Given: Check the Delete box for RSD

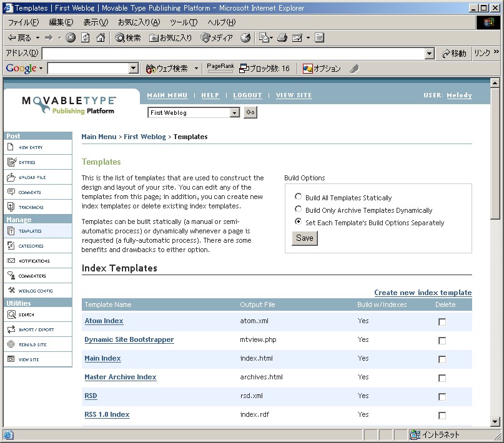Looking at the screenshot, I should tap(442, 397).
